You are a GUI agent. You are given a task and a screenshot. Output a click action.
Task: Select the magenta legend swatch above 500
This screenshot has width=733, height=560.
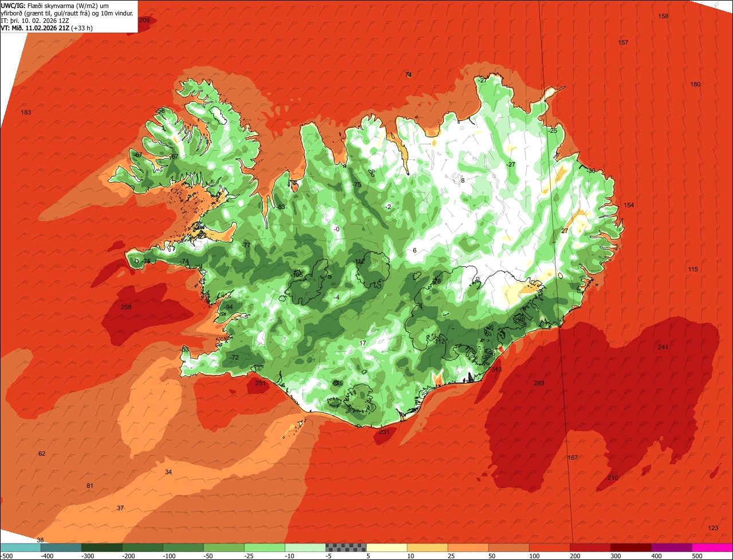(712, 547)
